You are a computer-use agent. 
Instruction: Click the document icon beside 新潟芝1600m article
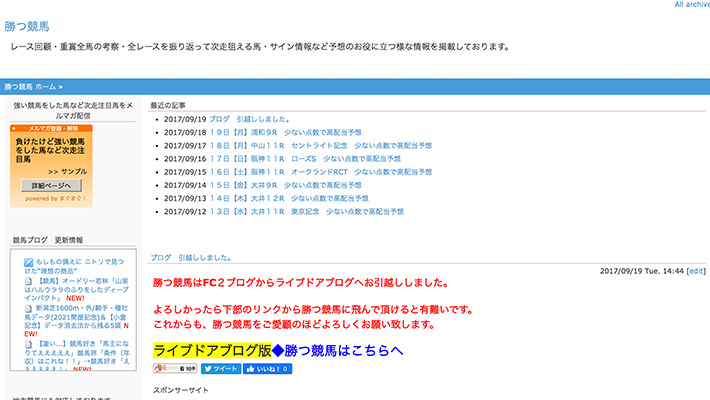(29, 308)
